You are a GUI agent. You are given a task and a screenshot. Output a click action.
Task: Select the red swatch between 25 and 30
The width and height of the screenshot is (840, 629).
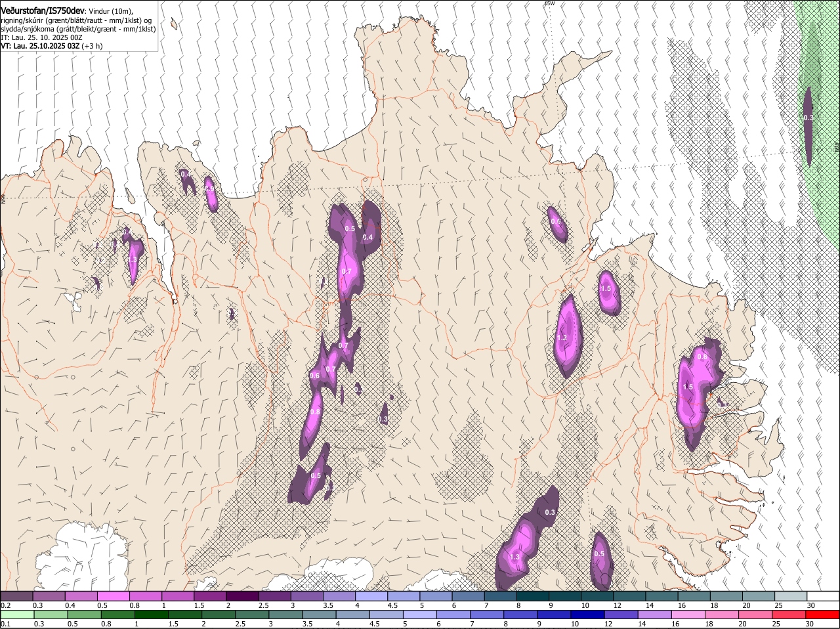pos(791,614)
